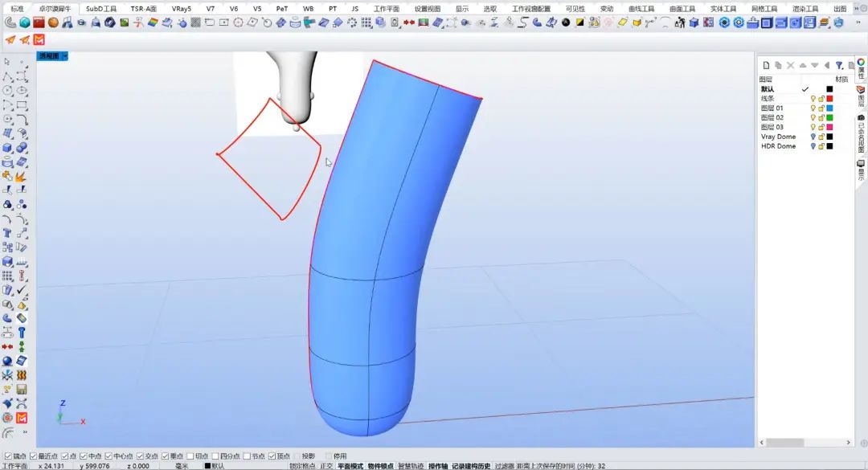
Task: Disable the 端点 osnap checkbox
Action: [6, 456]
